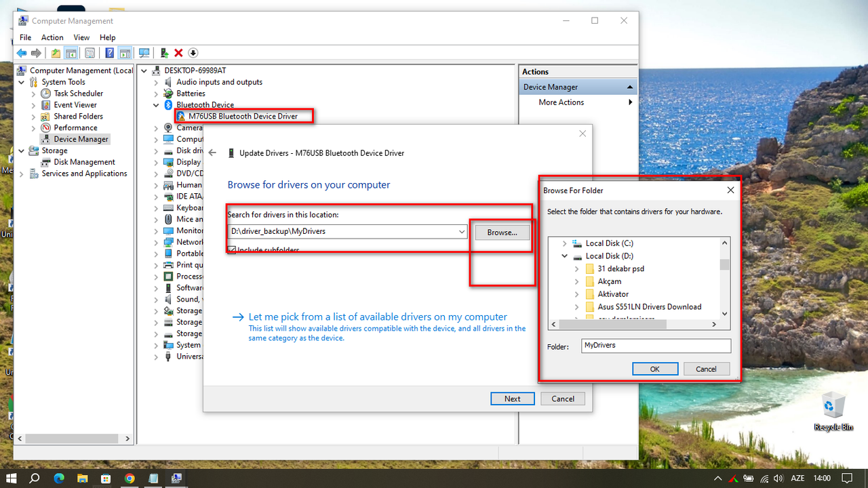868x488 pixels.
Task: Expand the Batteries category
Action: [156, 94]
